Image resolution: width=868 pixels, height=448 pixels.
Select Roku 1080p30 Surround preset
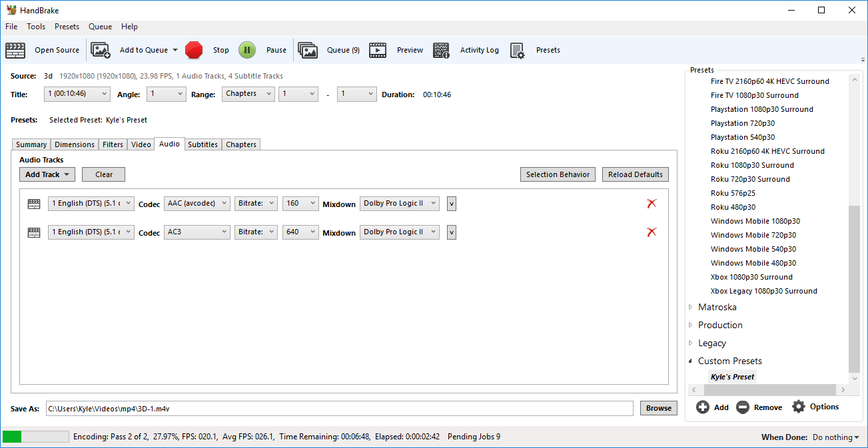(752, 165)
